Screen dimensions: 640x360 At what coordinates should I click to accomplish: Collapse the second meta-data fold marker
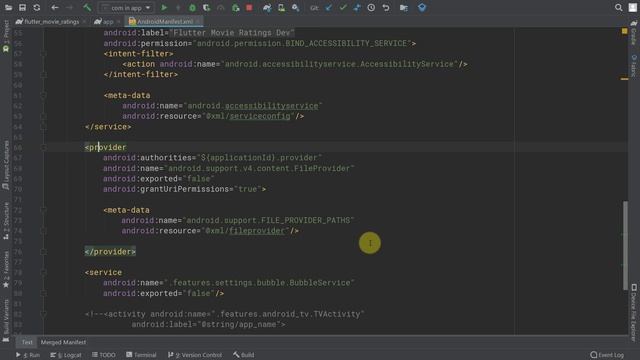(x=43, y=210)
